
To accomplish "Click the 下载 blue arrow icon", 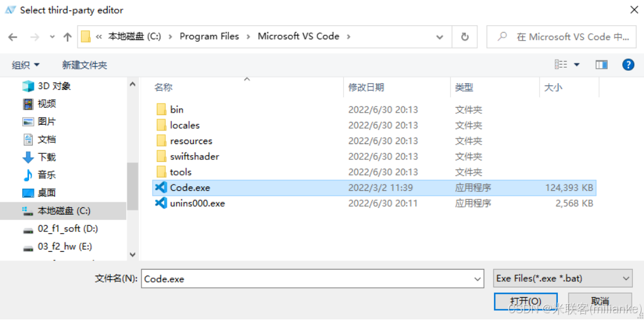I will click(x=28, y=158).
